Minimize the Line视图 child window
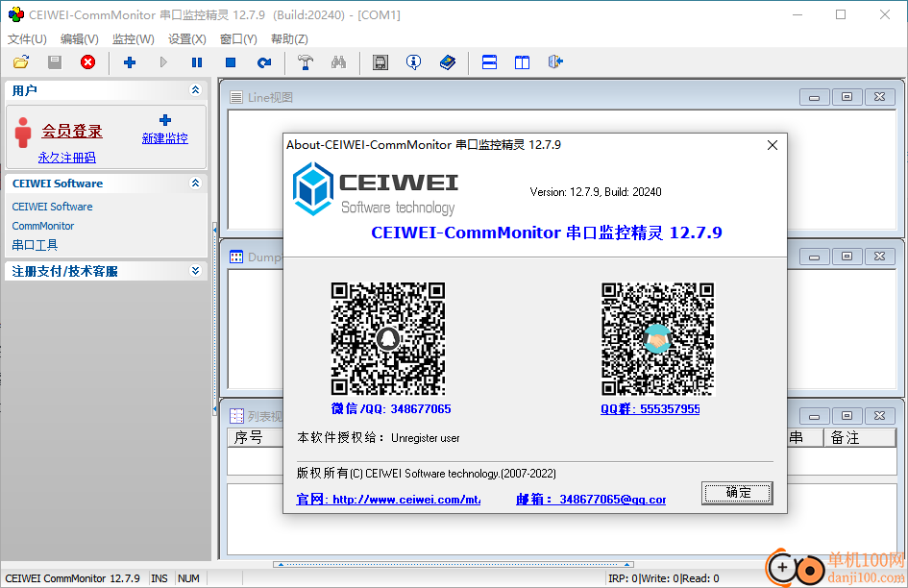This screenshot has height=588, width=908. click(814, 97)
